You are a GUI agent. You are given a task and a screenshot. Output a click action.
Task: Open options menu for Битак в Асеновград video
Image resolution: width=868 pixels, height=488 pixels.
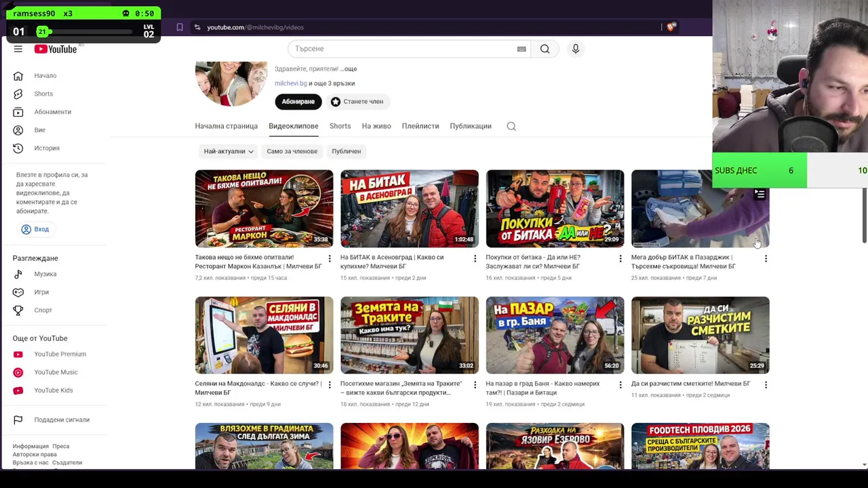pyautogui.click(x=475, y=258)
